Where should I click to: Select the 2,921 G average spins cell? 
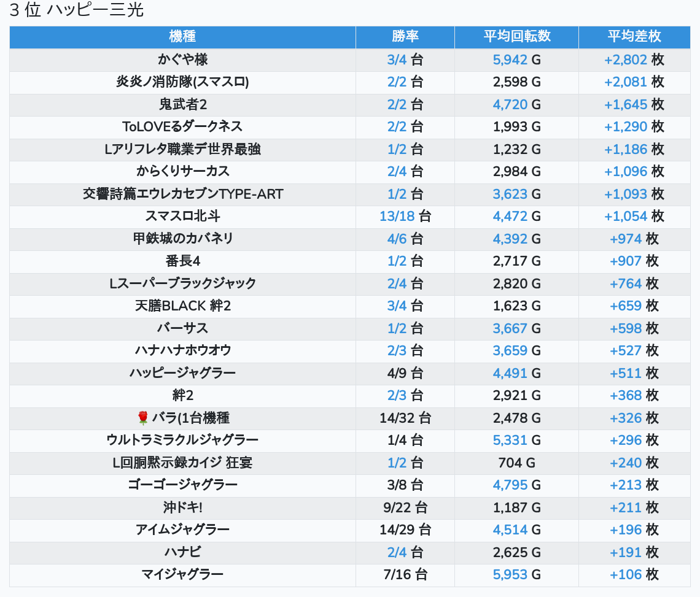tap(516, 395)
